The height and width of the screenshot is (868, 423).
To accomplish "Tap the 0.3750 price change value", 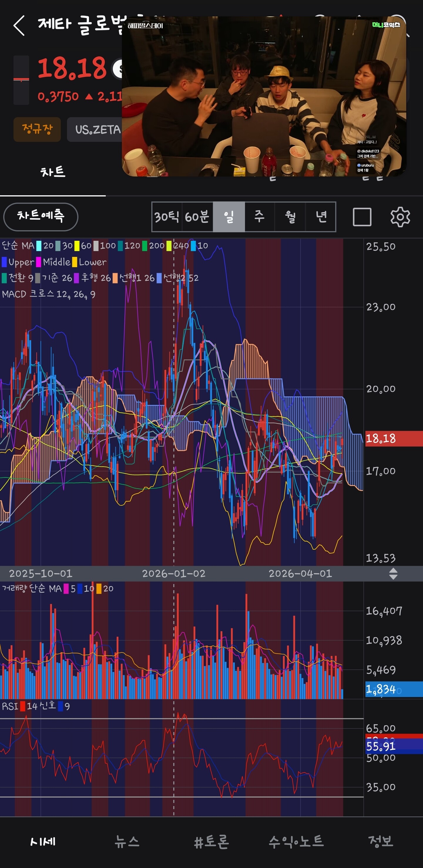I will coord(58,97).
